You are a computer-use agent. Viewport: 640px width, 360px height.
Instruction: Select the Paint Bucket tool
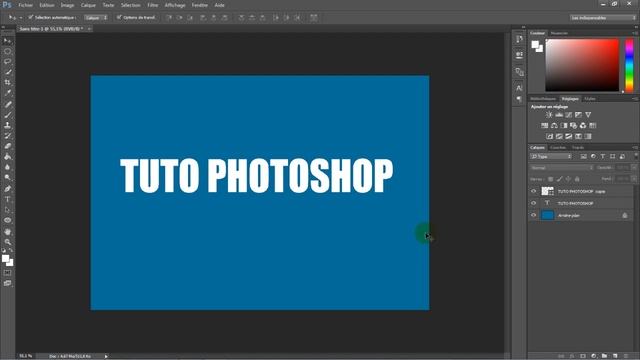(x=7, y=157)
